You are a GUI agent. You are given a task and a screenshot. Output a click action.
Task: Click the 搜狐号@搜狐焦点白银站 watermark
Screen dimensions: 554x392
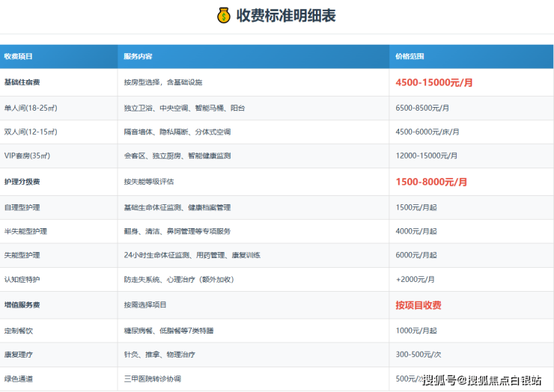coord(482,381)
